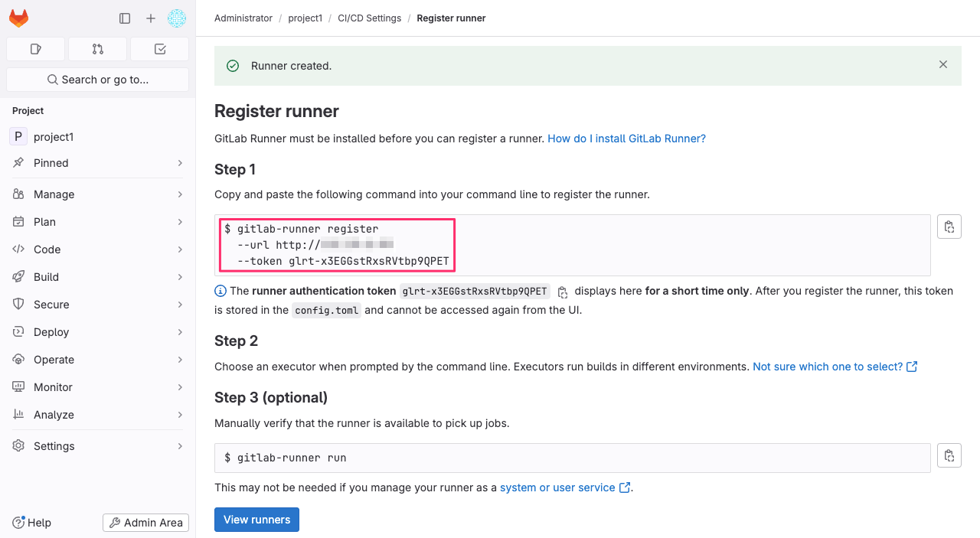The width and height of the screenshot is (980, 538).
Task: Open the Admin Area
Action: tap(145, 523)
